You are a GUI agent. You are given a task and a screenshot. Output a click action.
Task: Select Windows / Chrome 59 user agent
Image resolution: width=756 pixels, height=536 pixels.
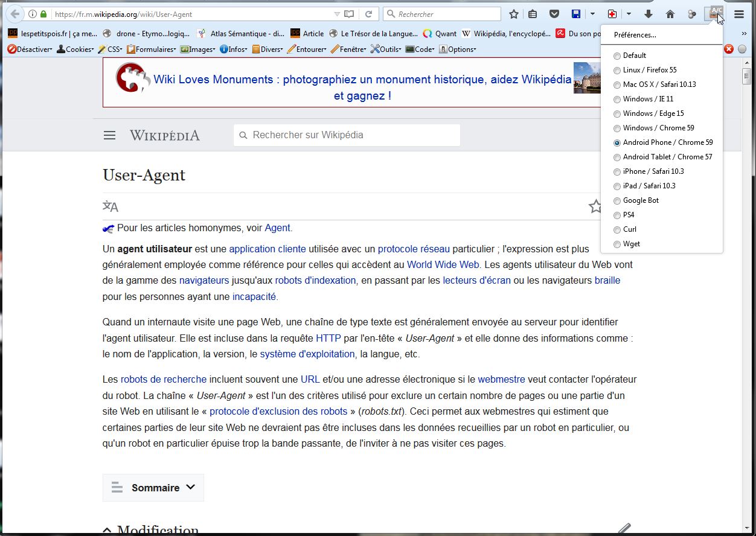pyautogui.click(x=653, y=128)
